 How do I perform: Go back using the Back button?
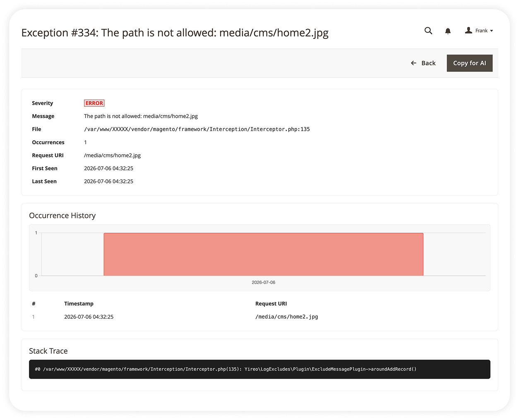click(x=423, y=63)
